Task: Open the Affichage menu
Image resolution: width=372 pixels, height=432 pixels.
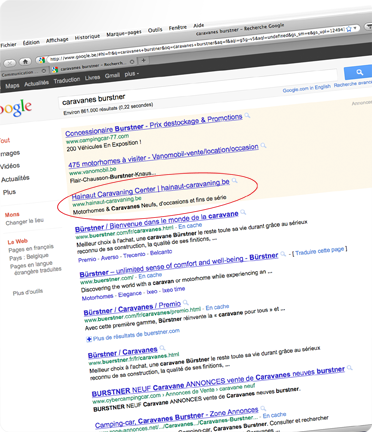Action: [57, 40]
